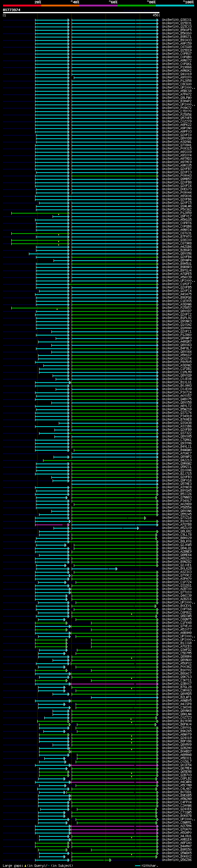Click hit label UniRef100_B9IA33
The image size is (197, 868).
[176, 40]
